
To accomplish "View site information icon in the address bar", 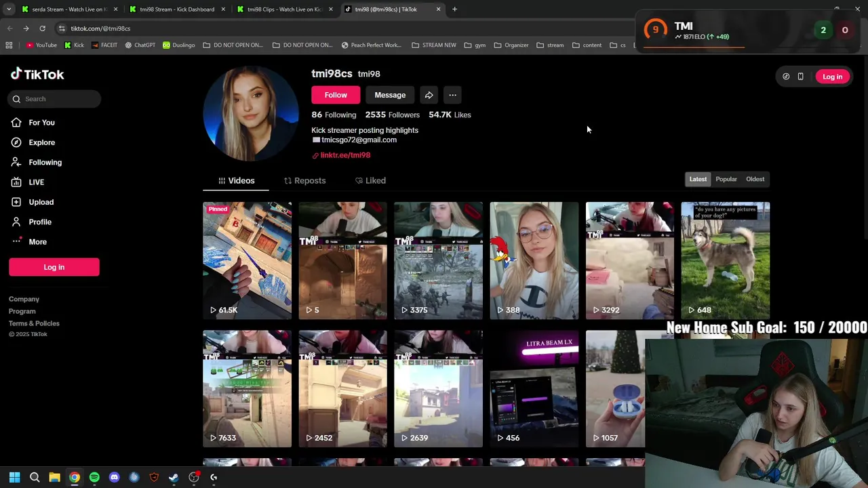I will pos(62,28).
